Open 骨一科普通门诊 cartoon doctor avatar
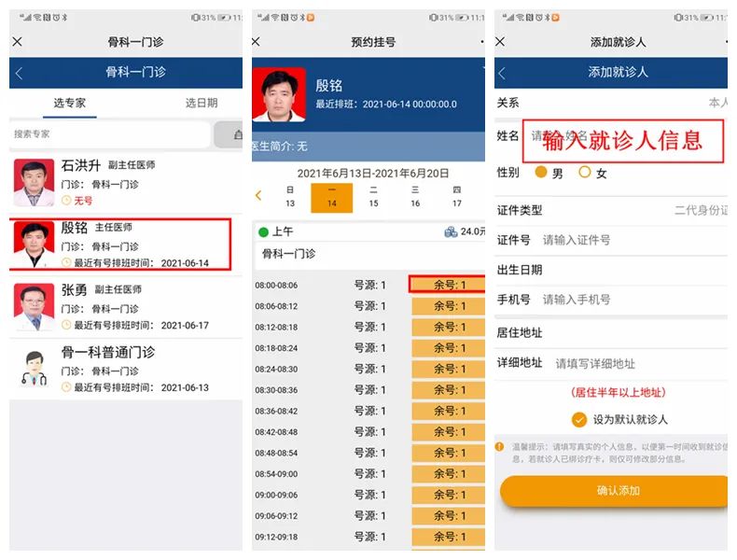Image resolution: width=737 pixels, height=560 pixels. click(x=34, y=369)
